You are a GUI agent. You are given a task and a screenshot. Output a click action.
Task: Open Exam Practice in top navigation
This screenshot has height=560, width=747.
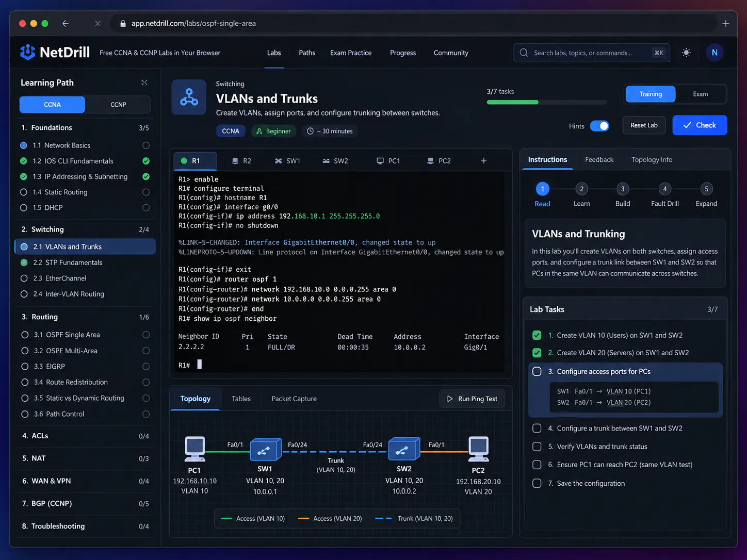point(351,53)
